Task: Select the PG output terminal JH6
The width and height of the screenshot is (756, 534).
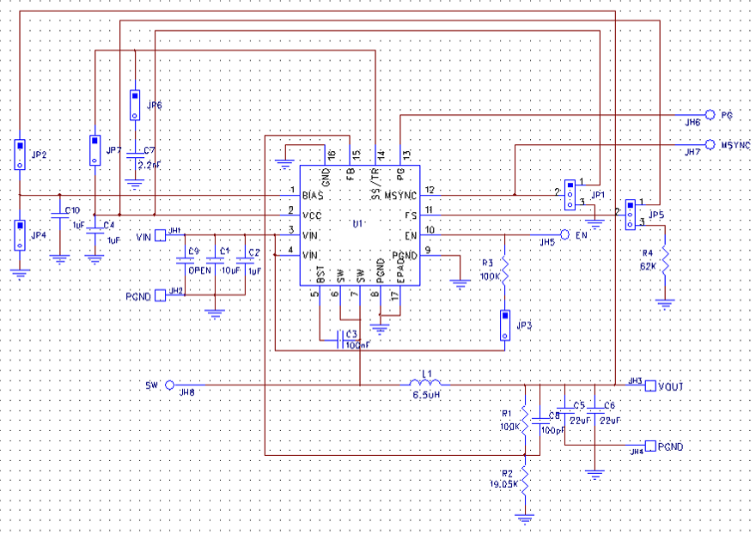Action: point(710,114)
